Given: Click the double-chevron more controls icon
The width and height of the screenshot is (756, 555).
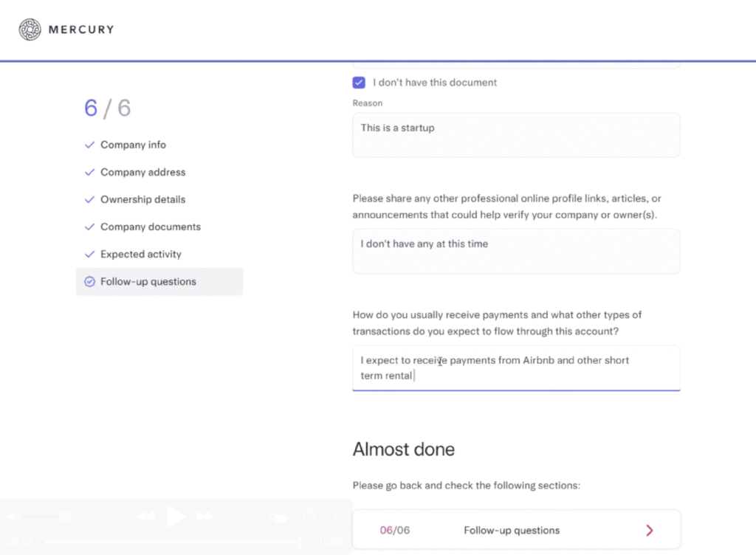Looking at the screenshot, I should pyautogui.click(x=339, y=516).
